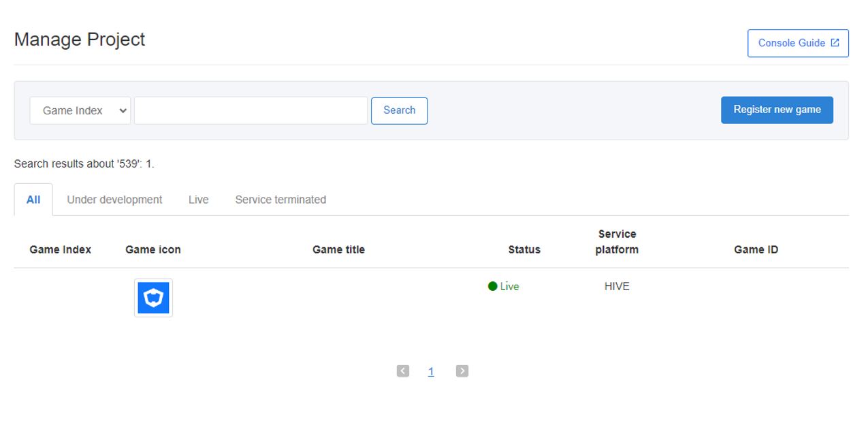
Task: Click the blue shield game icon
Action: tap(153, 298)
